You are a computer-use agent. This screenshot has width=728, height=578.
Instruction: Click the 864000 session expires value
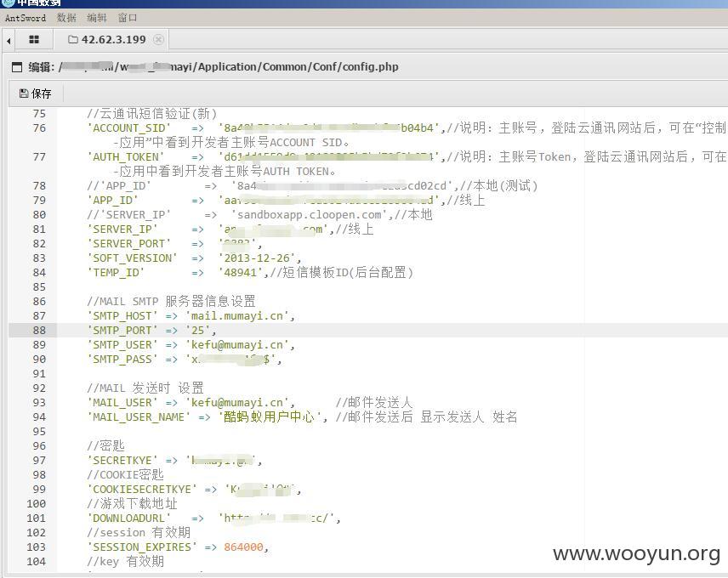coord(244,547)
